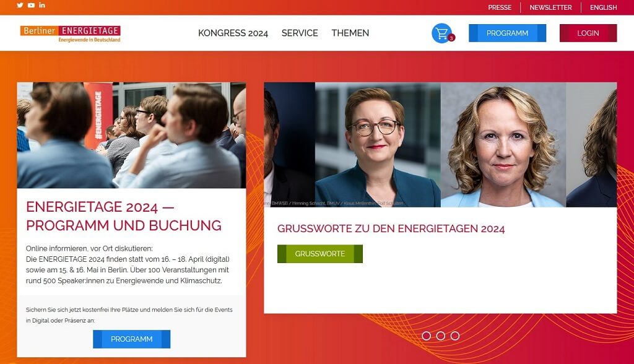The height and width of the screenshot is (364, 634).
Task: Click the red Login button
Action: click(x=588, y=33)
